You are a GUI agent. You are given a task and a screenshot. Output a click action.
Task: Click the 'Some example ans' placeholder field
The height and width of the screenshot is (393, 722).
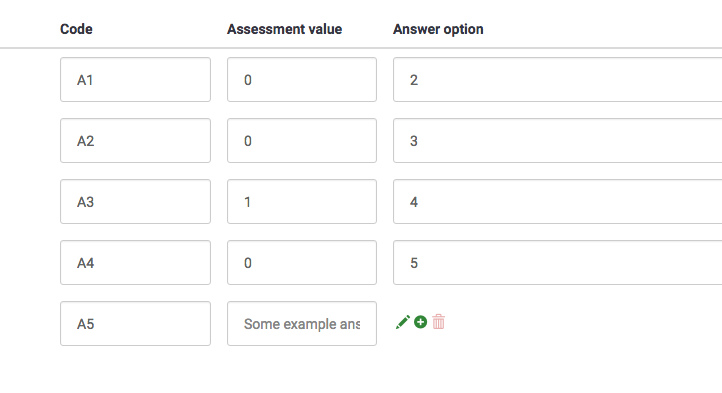[302, 323]
